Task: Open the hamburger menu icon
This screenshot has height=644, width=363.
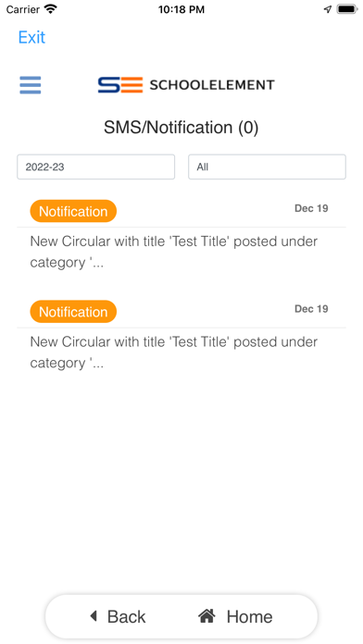Action: coord(30,85)
